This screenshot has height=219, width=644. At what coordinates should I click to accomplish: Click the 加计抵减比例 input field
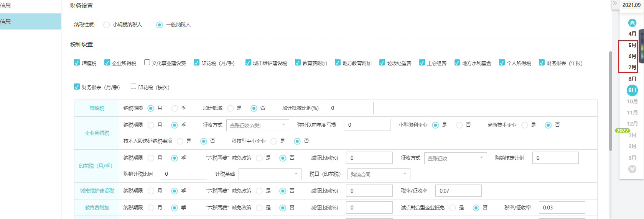(x=350, y=108)
